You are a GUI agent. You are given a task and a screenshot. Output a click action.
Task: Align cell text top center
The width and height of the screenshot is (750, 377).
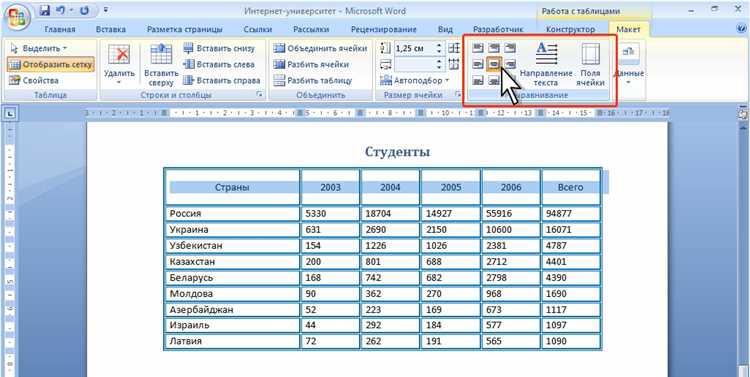click(x=494, y=48)
